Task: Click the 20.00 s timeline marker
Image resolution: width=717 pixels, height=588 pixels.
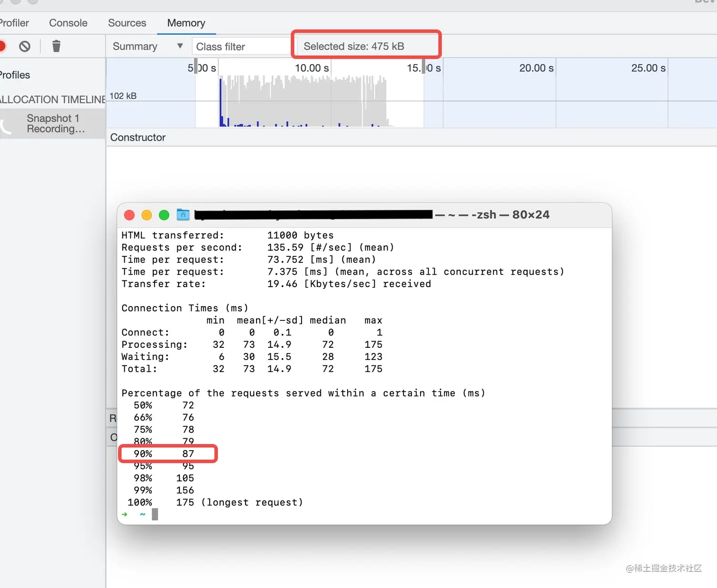Action: tap(536, 68)
